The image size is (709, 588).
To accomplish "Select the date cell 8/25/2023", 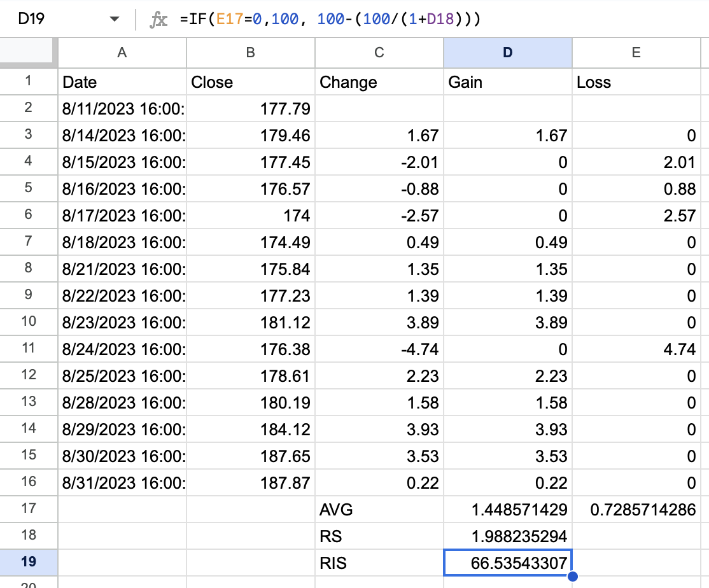I will coord(122,375).
